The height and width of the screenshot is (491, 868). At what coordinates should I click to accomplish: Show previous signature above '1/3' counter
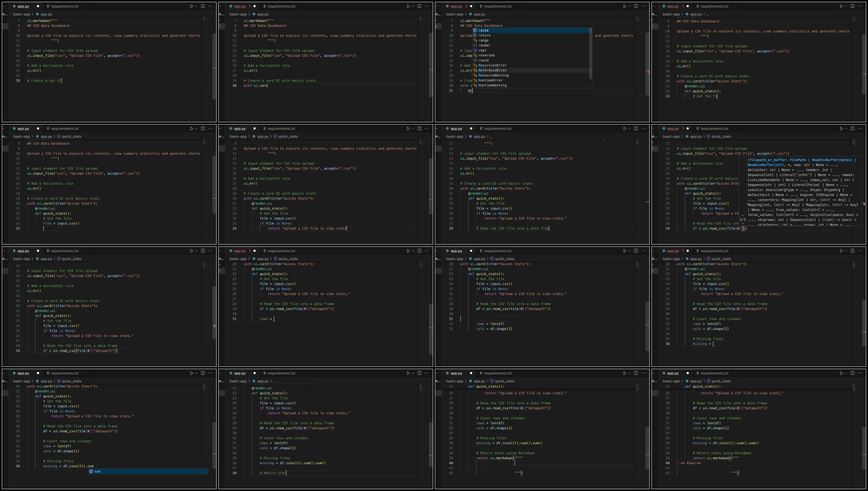point(743,216)
